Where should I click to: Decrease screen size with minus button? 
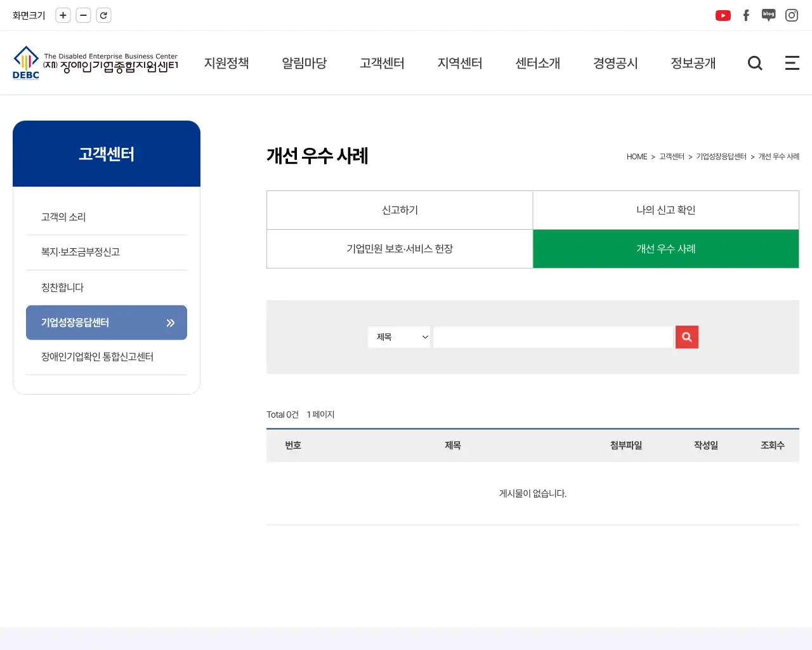pos(83,15)
